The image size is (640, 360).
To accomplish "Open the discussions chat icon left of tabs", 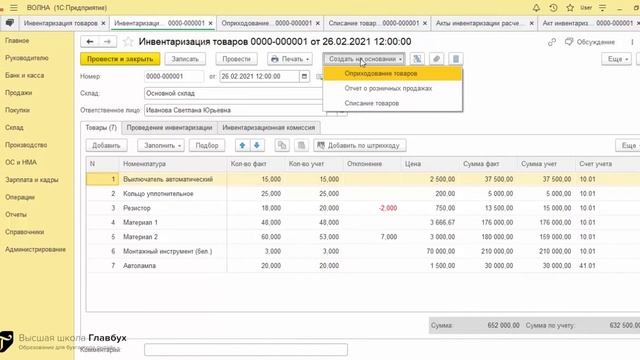I will [x=9, y=23].
